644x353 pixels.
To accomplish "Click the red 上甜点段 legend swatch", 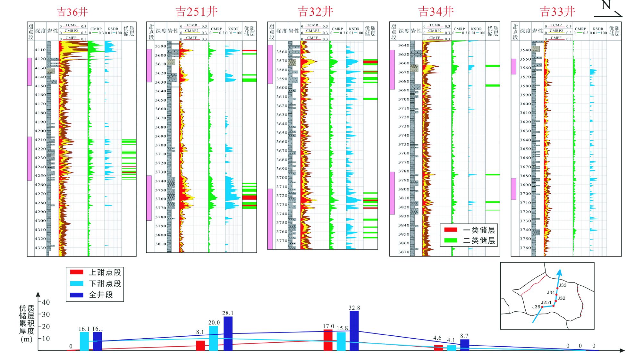I will [77, 272].
